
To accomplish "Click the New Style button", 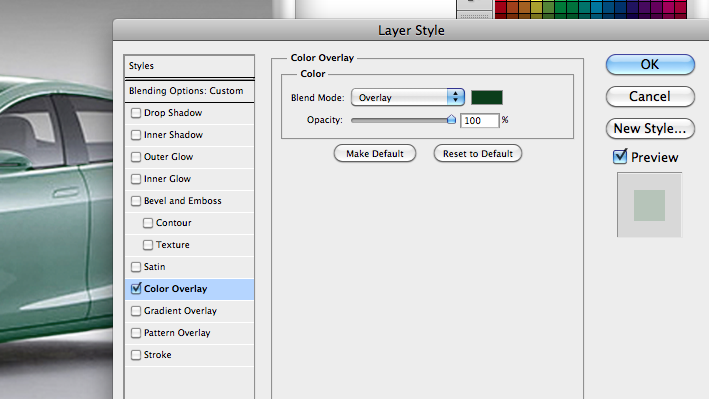I will tap(650, 128).
